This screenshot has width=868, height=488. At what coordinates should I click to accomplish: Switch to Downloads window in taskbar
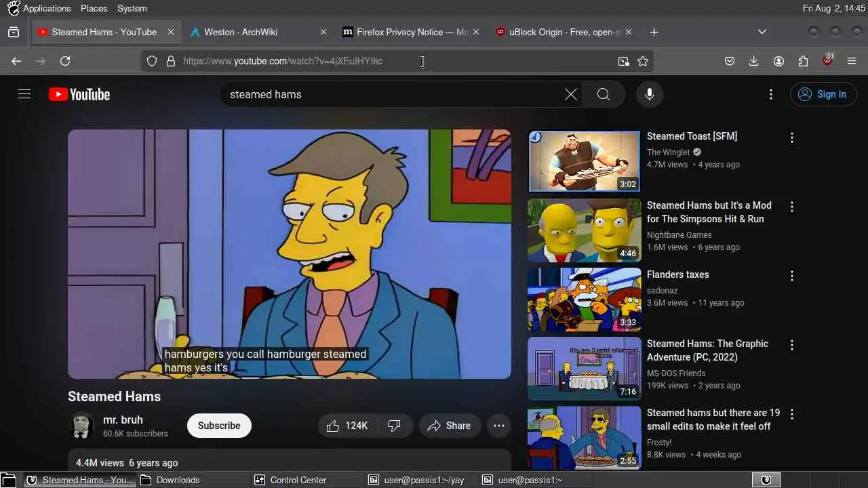[193, 480]
